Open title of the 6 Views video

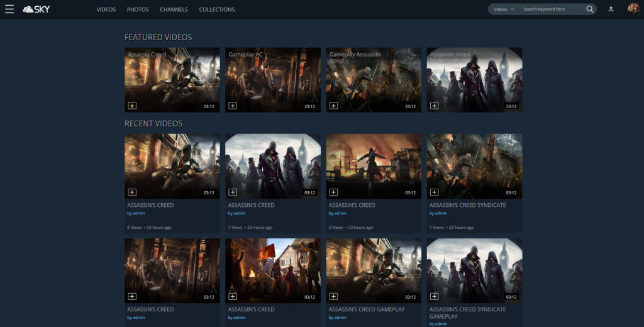pyautogui.click(x=150, y=205)
